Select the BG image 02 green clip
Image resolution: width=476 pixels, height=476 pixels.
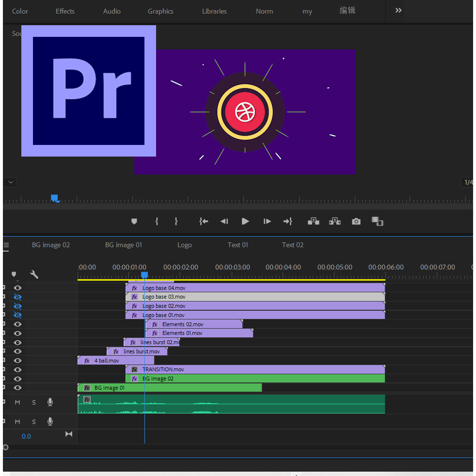(255, 379)
